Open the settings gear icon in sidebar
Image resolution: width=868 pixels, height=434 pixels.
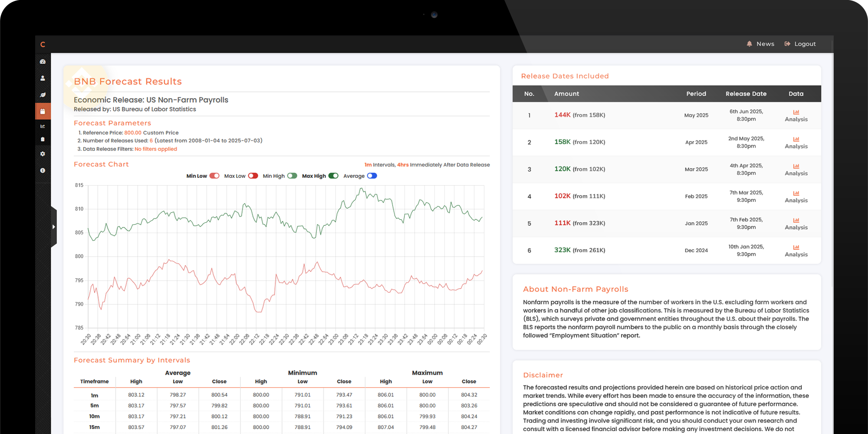pos(43,154)
